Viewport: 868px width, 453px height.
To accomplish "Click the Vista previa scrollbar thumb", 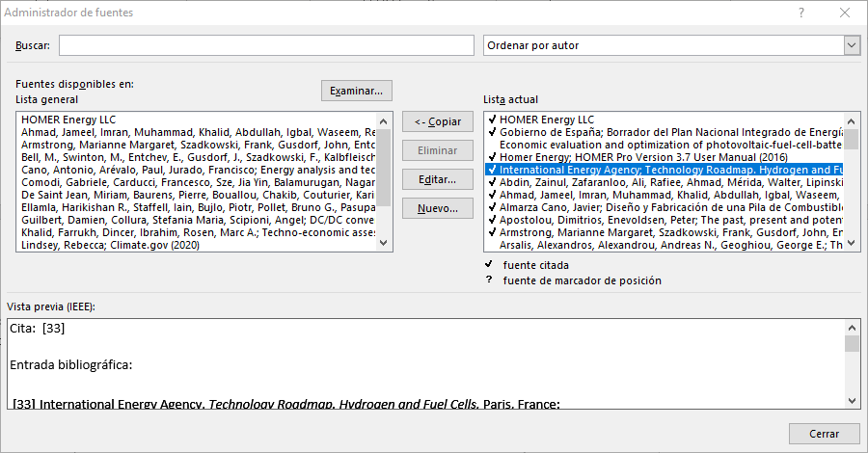I will tap(852, 343).
